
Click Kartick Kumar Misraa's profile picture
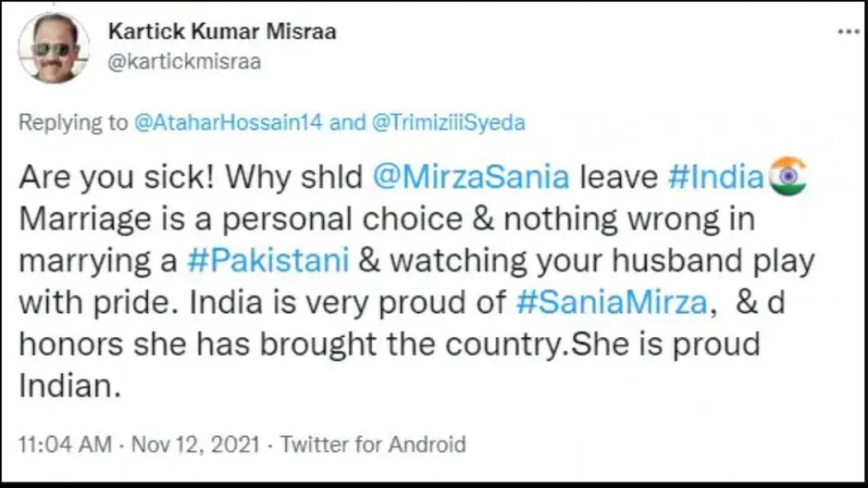pos(54,47)
